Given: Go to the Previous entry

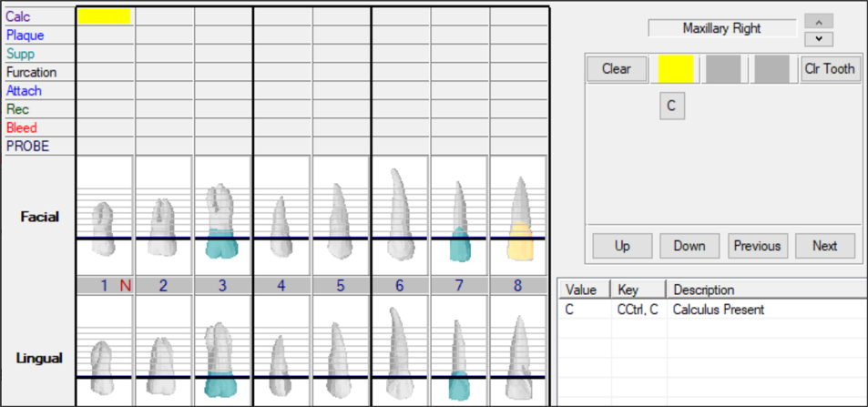Looking at the screenshot, I should pos(757,246).
